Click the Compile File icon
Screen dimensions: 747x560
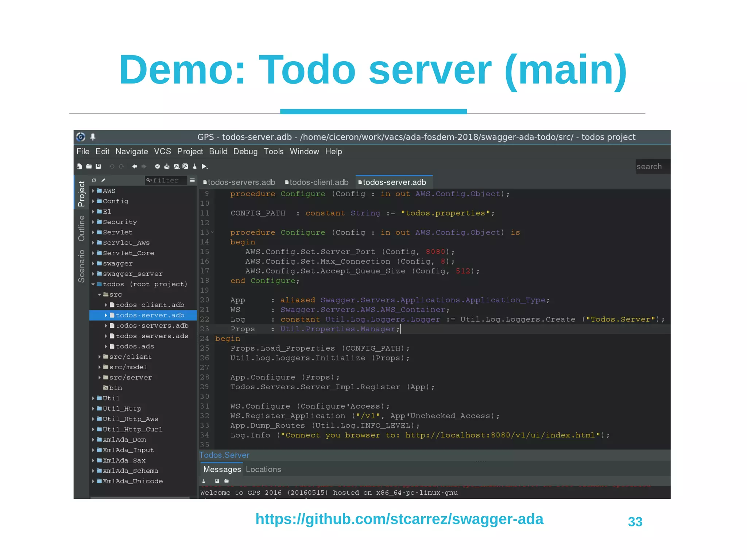point(167,166)
